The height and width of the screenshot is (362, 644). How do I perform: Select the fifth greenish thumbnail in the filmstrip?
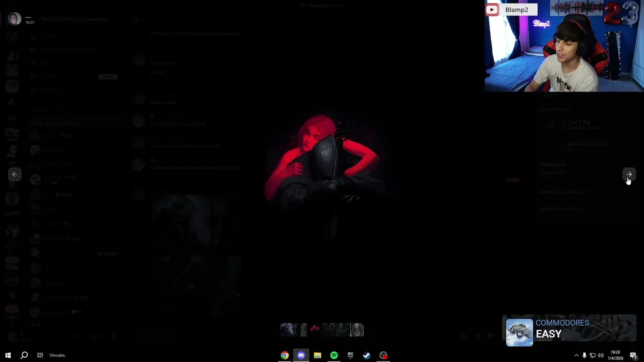click(343, 330)
